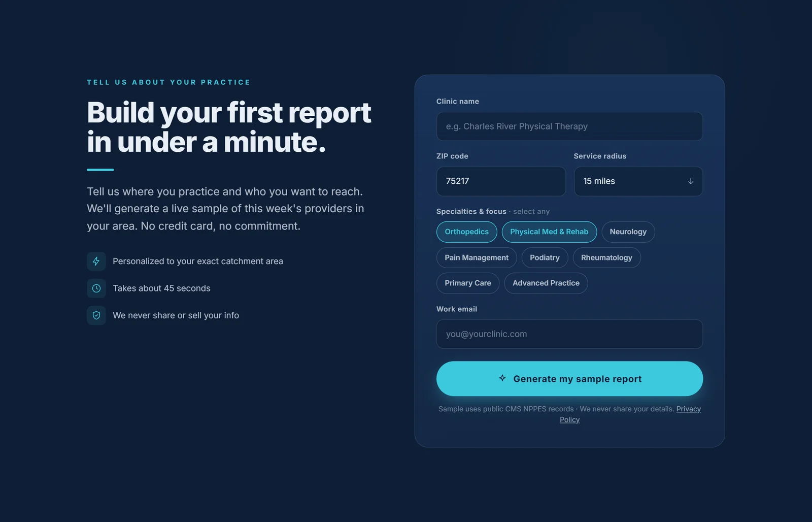The width and height of the screenshot is (812, 522).
Task: Select the Rheumatology specialty chip
Action: point(606,258)
